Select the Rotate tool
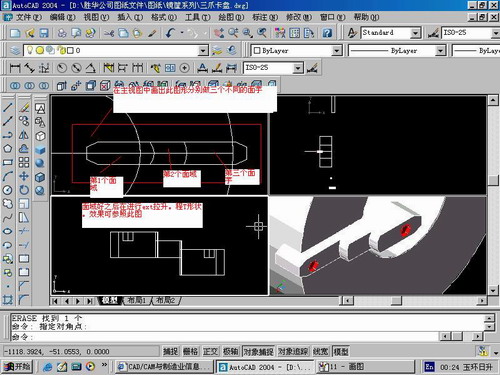This screenshot has width=500, height=375. 24,190
